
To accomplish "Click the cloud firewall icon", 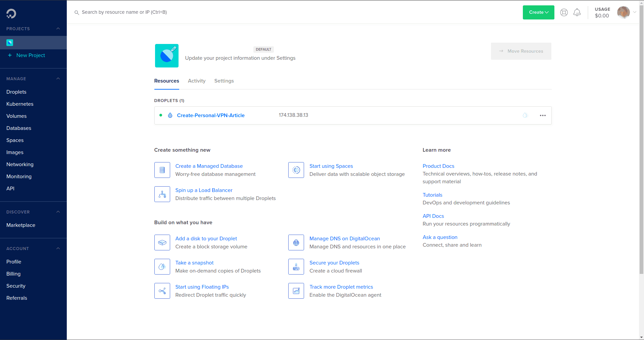I will pos(296,267).
